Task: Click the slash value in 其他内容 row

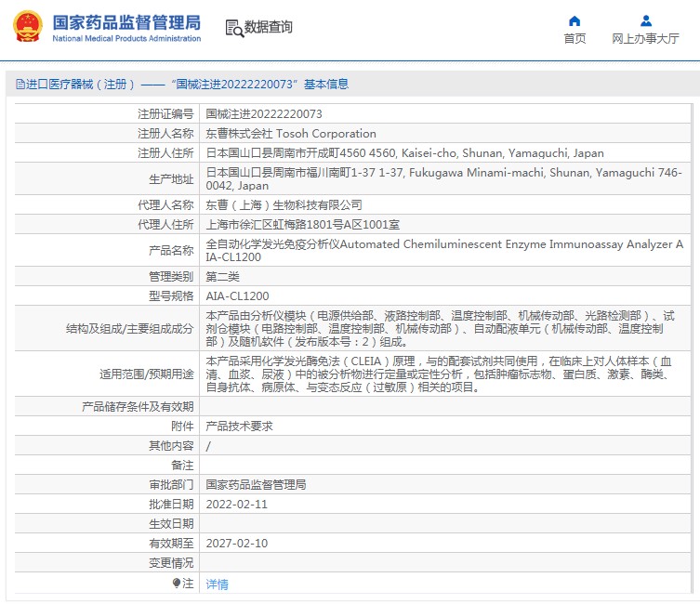Action: coord(208,446)
